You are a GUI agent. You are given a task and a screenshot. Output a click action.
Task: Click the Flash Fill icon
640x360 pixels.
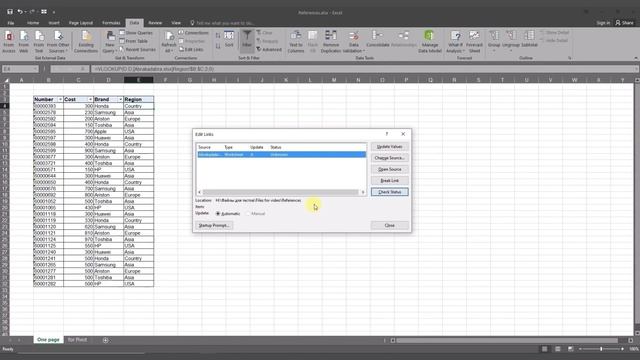pyautogui.click(x=313, y=41)
